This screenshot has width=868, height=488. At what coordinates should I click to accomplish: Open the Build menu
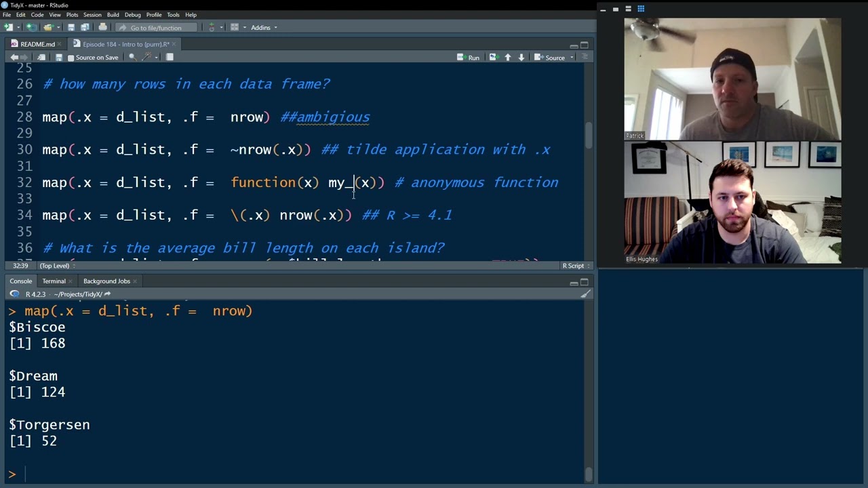tap(113, 15)
